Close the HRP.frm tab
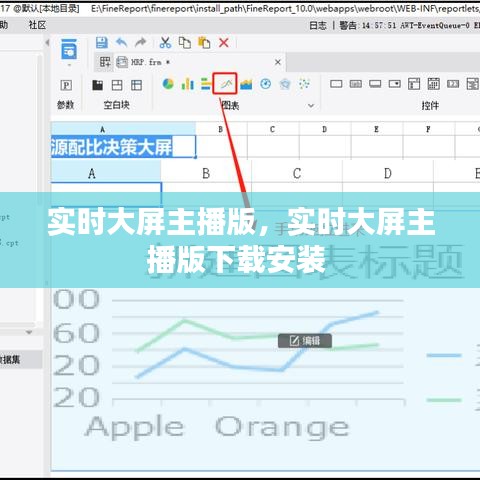The image size is (480, 480). (278, 62)
